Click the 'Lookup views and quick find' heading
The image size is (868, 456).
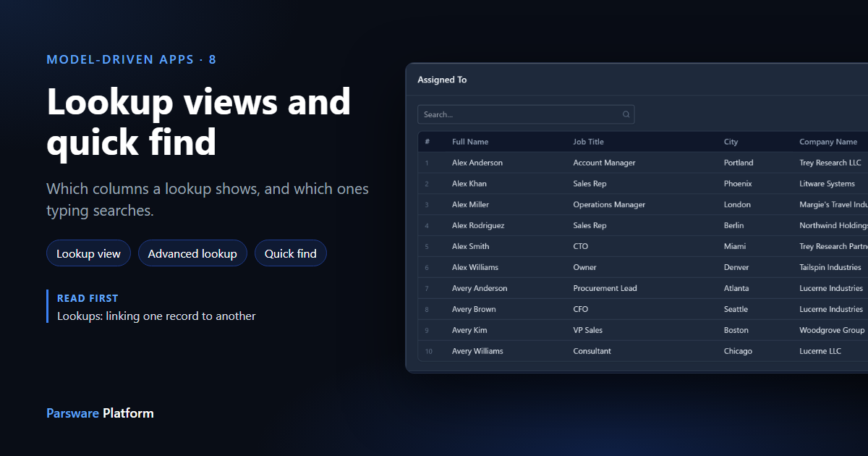pyautogui.click(x=199, y=121)
